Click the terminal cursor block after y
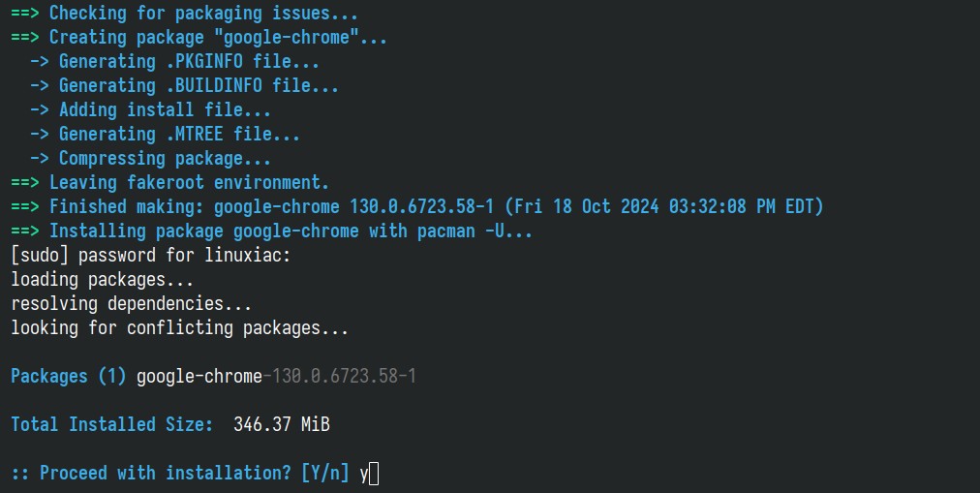Viewport: 980px width, 493px height. [374, 474]
